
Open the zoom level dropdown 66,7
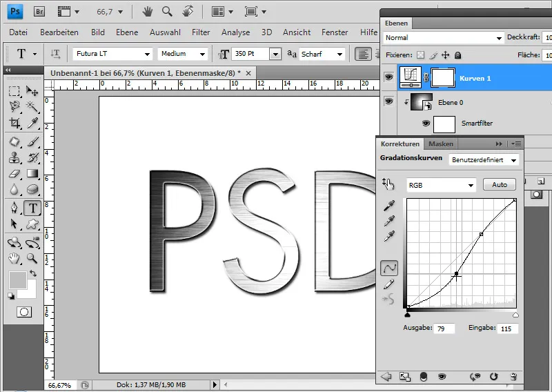tap(120, 12)
